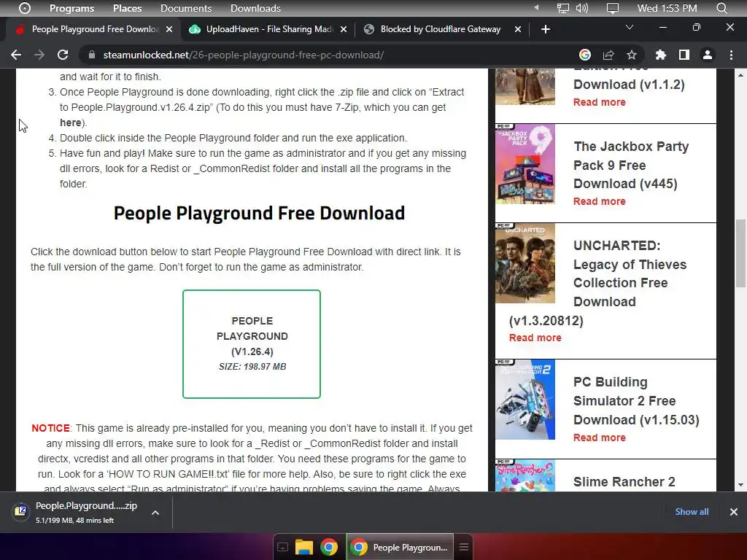Bookmark this page with star
Viewport: 747px width, 560px height.
click(x=632, y=55)
